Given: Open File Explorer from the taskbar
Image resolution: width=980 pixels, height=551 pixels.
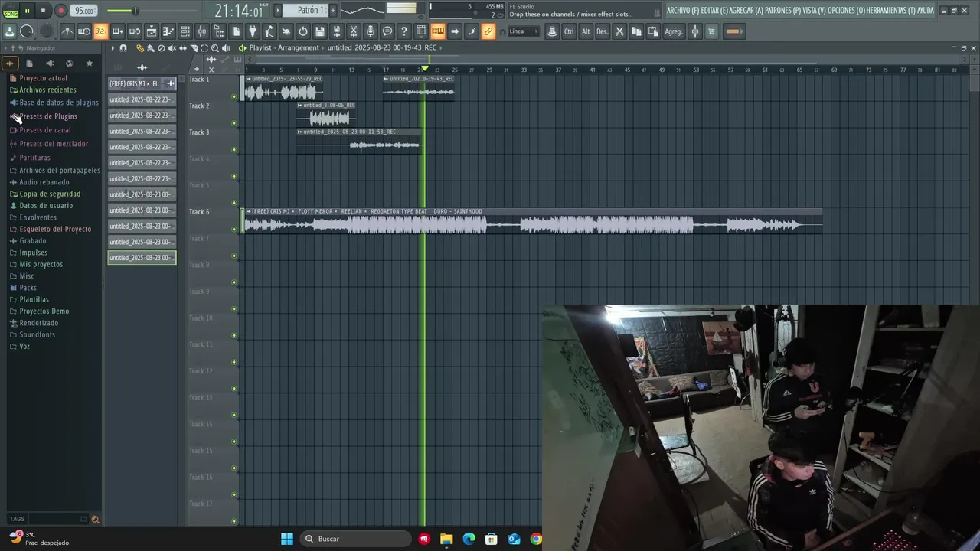Looking at the screenshot, I should [446, 539].
